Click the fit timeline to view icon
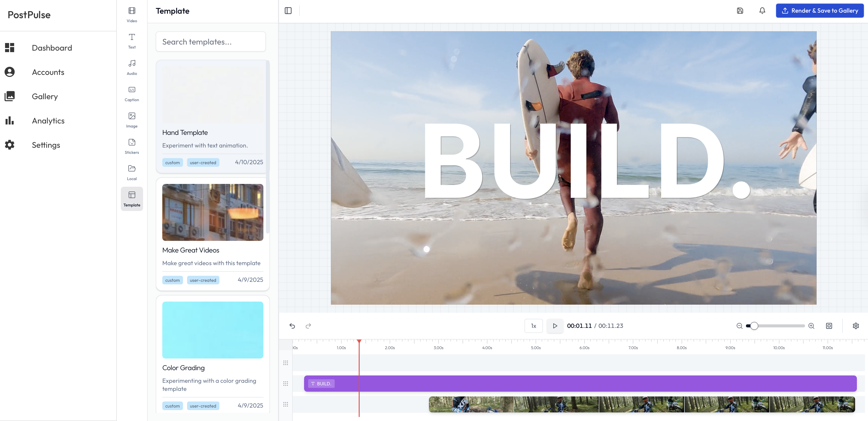The height and width of the screenshot is (421, 868). tap(829, 326)
